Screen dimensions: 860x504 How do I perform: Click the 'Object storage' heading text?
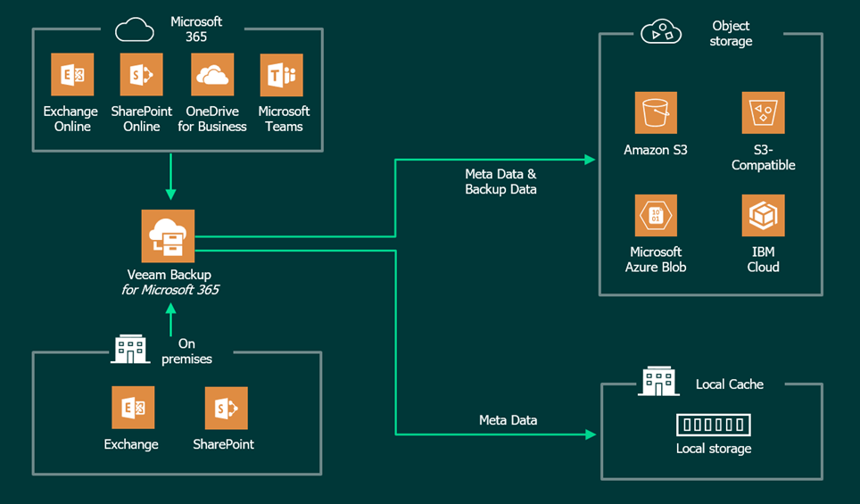(732, 34)
